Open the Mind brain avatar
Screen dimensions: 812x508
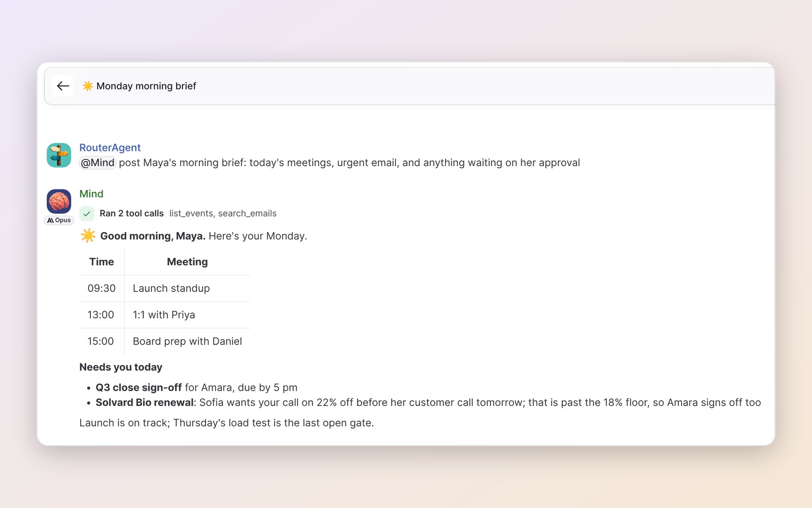pos(59,202)
